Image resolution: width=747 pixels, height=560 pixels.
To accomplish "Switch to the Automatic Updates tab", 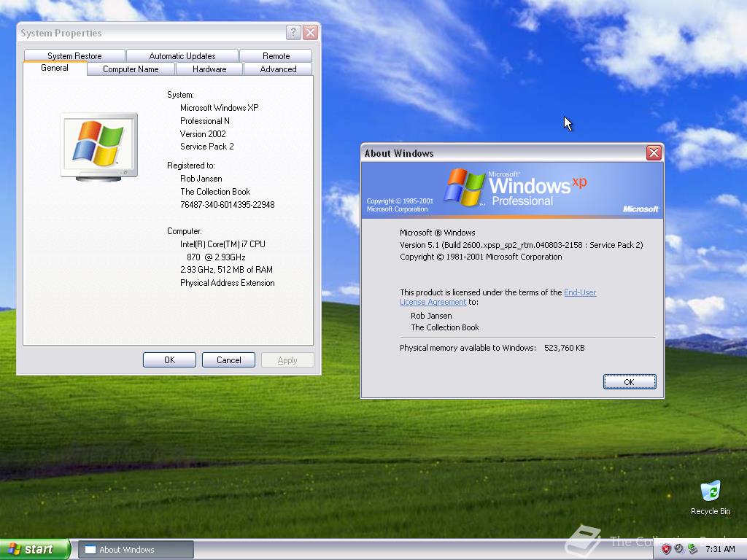I will click(182, 55).
